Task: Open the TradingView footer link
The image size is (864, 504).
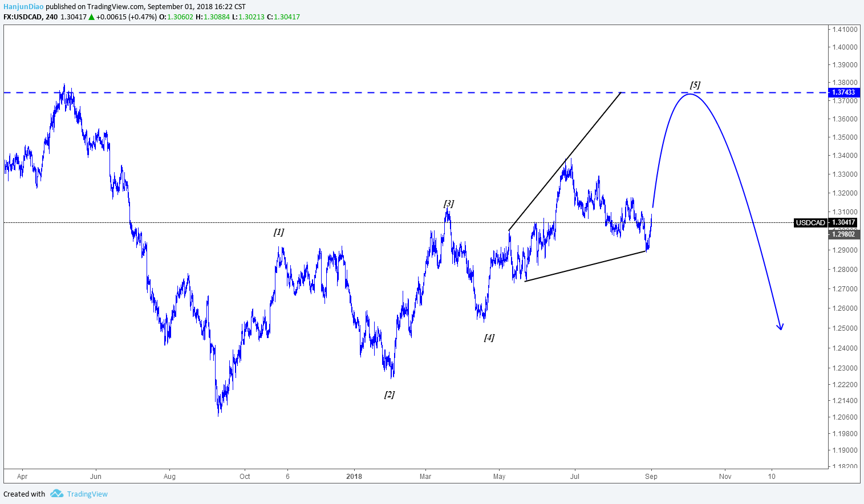Action: pyautogui.click(x=87, y=494)
